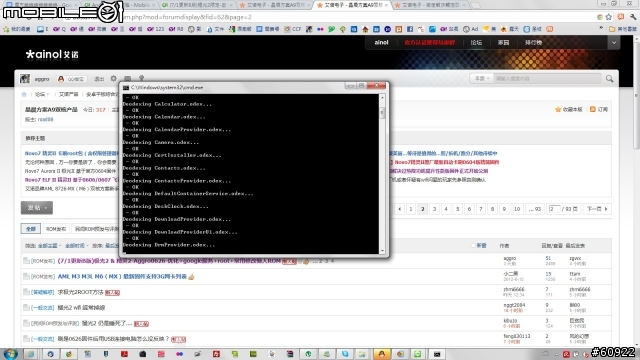Click the page number input field
Image resolution: width=640 pixels, height=360 pixels.
pyautogui.click(x=554, y=209)
